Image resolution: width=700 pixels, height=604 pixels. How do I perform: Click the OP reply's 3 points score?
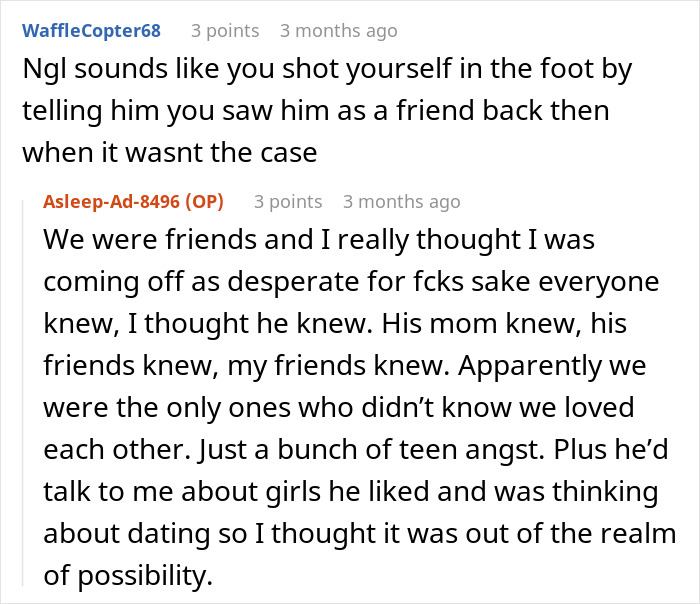(x=288, y=202)
